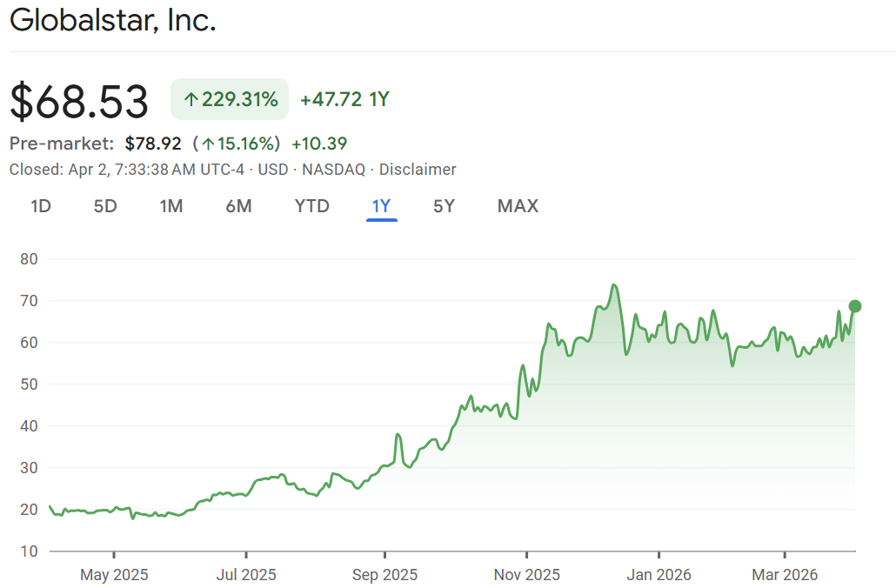Click the up arrow in percentage badge
The image size is (896, 588).
[x=191, y=99]
